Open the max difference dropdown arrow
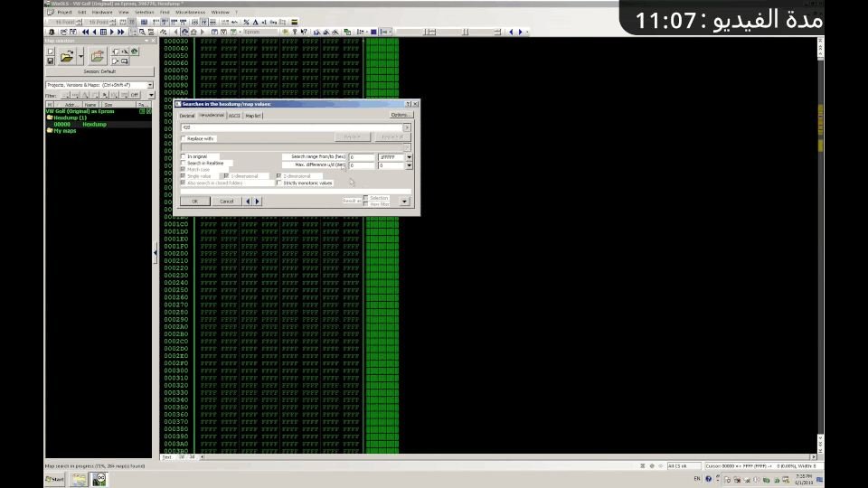 409,164
